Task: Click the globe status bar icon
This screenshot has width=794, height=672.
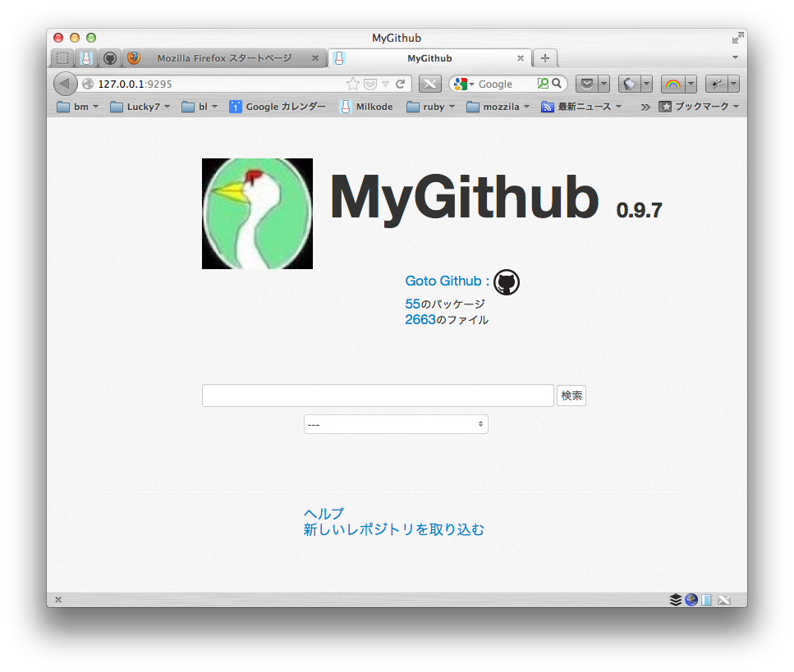Action: pyautogui.click(x=691, y=600)
